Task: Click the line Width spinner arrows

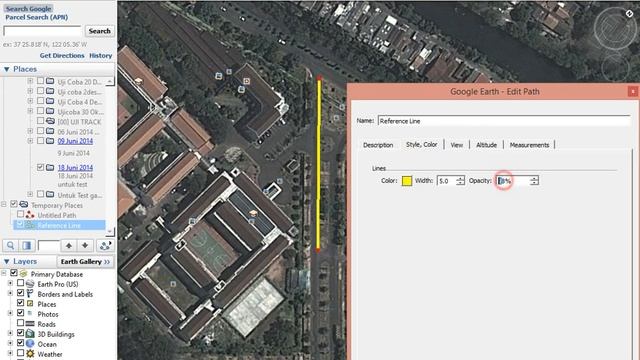Action: coord(460,180)
